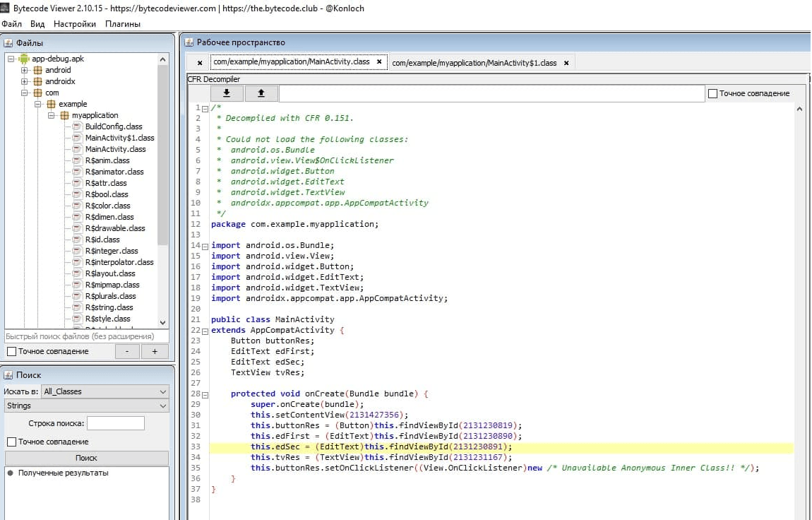
Task: Click the upload arrow search button
Action: coord(261,93)
